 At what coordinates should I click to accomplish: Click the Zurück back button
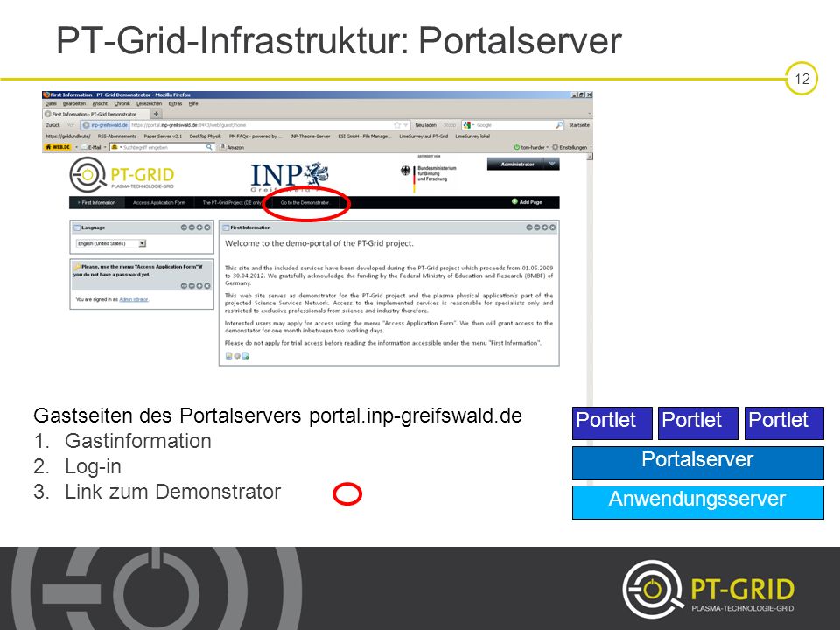(52, 125)
